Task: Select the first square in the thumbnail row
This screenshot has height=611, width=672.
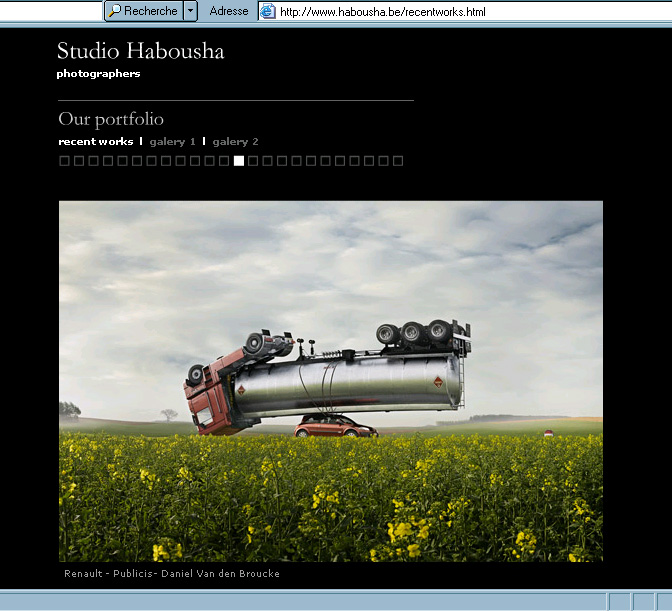Action: (64, 161)
